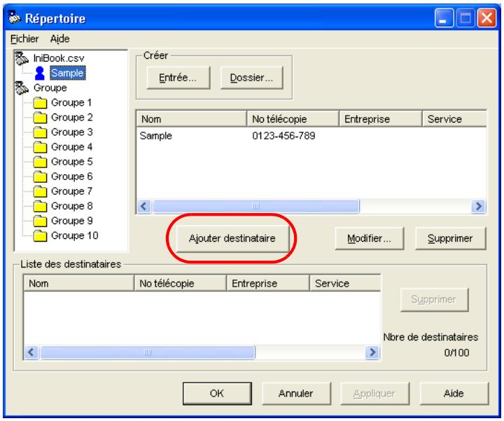Screen dimensions: 504x421
Task: Select the Groupe 4 label
Action: point(71,147)
